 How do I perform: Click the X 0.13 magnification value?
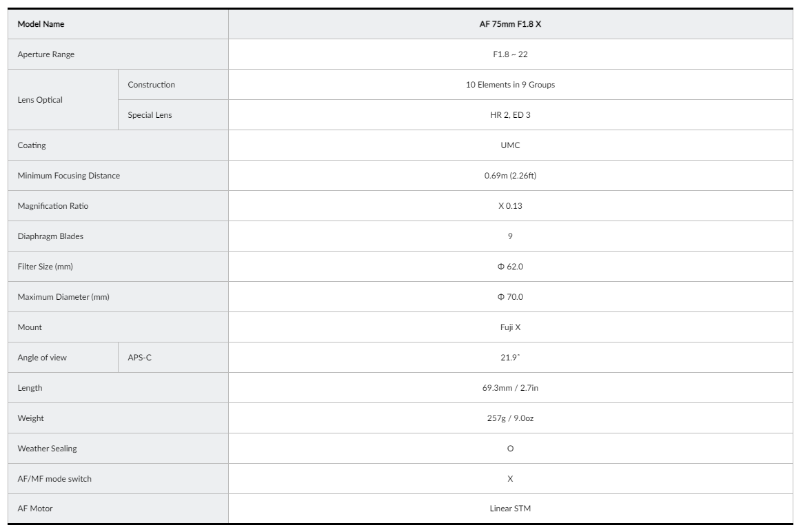click(x=510, y=206)
